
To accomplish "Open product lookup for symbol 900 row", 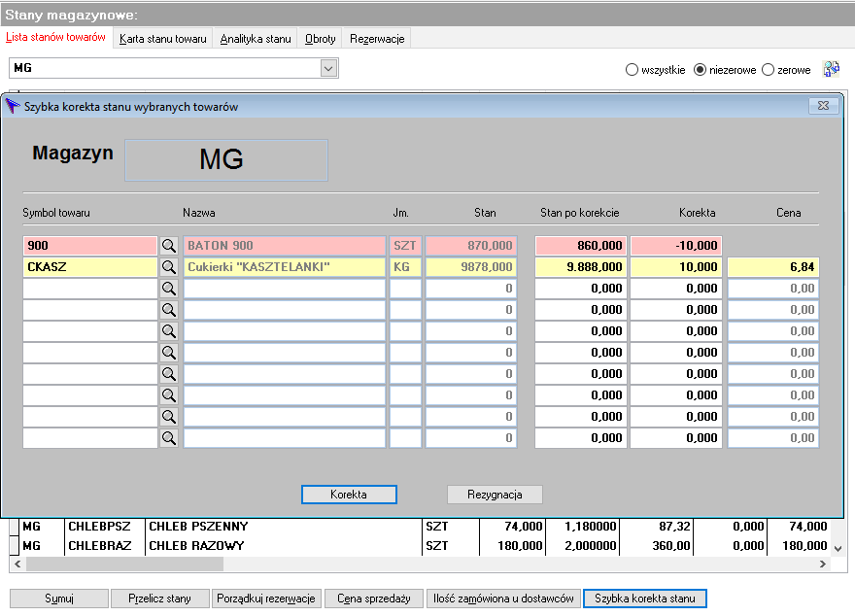I will click(169, 246).
